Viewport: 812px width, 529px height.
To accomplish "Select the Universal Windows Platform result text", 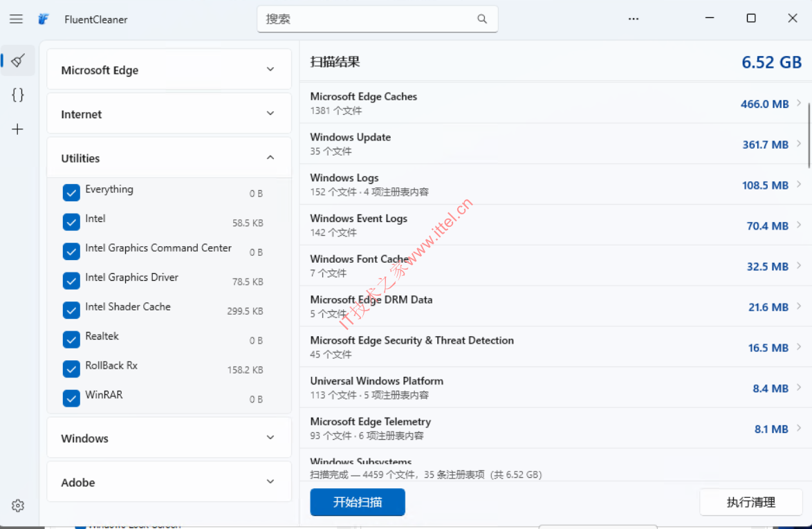I will tap(377, 381).
